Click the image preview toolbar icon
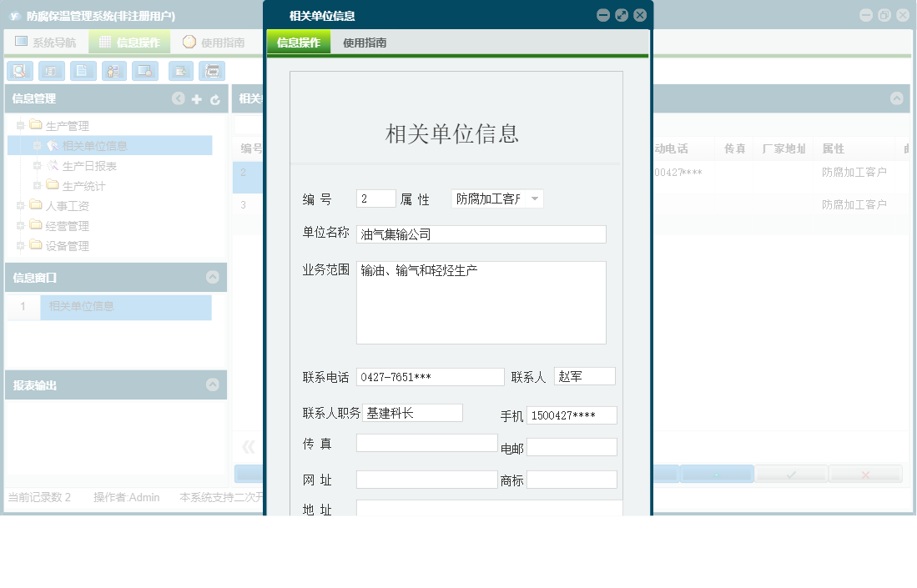The height and width of the screenshot is (588, 917). point(145,71)
